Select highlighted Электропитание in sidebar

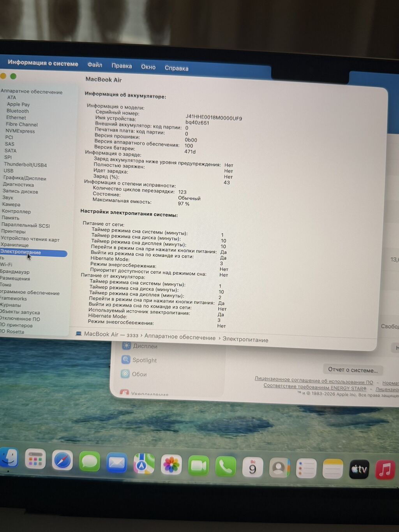point(33,253)
